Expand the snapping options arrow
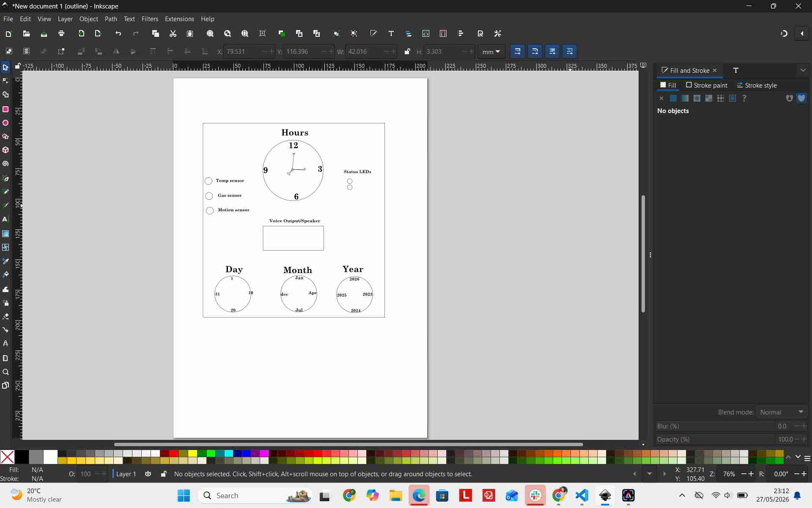 (x=802, y=33)
